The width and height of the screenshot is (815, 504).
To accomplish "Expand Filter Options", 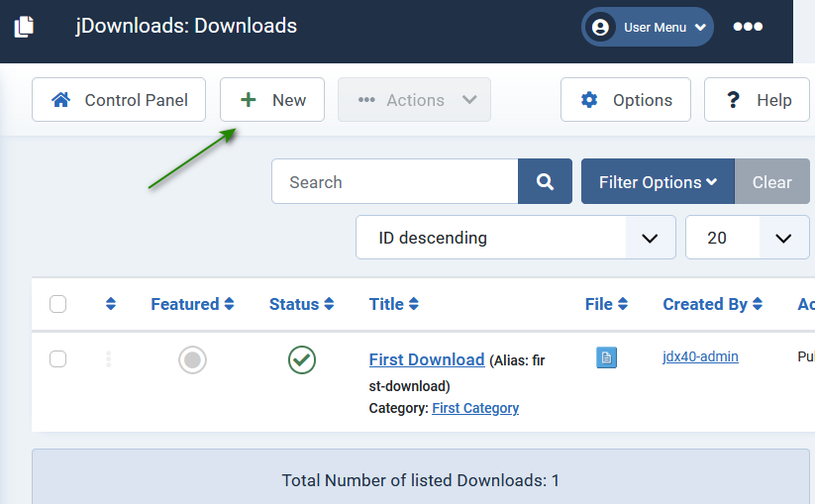I will click(x=658, y=181).
